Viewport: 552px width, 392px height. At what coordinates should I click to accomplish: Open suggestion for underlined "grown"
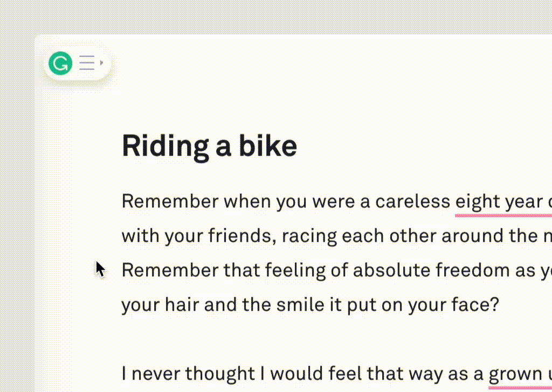click(512, 374)
